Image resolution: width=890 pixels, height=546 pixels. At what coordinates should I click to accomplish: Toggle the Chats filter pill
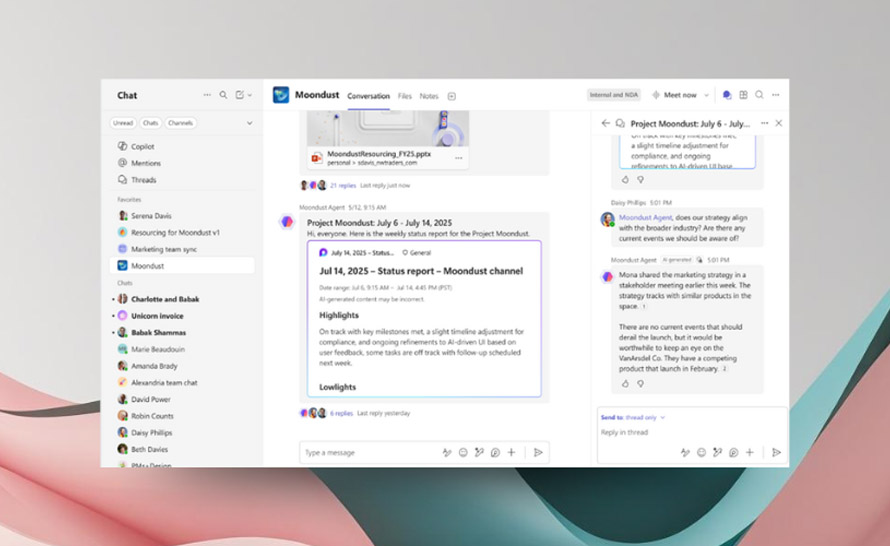pyautogui.click(x=150, y=123)
